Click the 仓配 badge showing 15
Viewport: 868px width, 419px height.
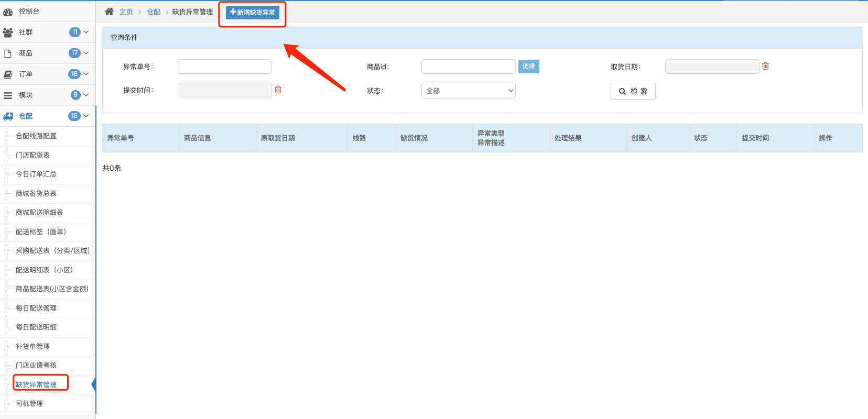pyautogui.click(x=74, y=116)
